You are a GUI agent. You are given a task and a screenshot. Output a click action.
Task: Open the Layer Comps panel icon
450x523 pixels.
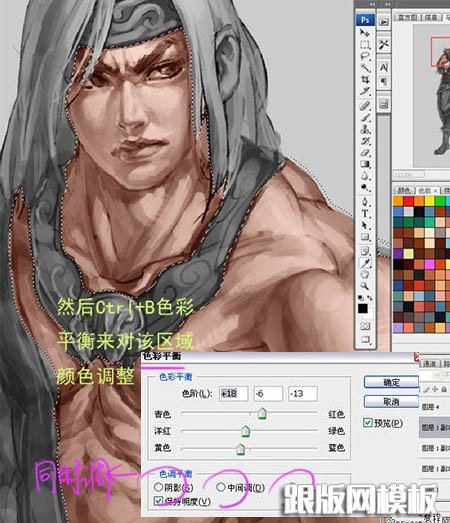click(x=384, y=104)
